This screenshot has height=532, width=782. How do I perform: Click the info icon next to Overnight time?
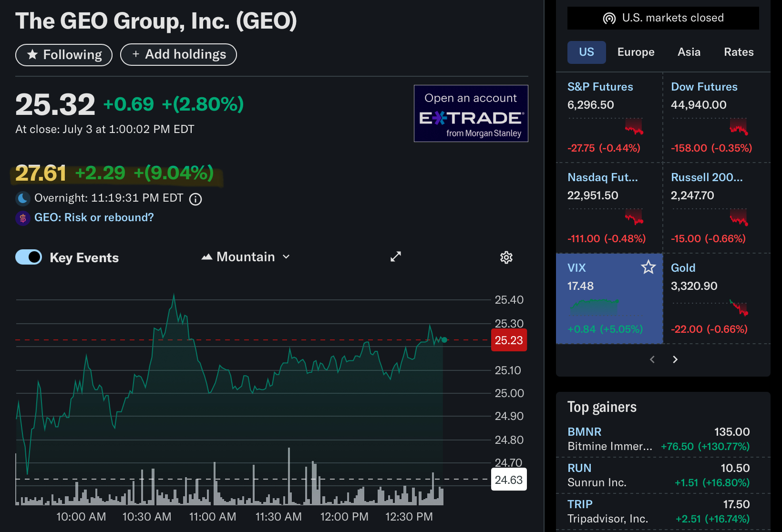pyautogui.click(x=195, y=199)
